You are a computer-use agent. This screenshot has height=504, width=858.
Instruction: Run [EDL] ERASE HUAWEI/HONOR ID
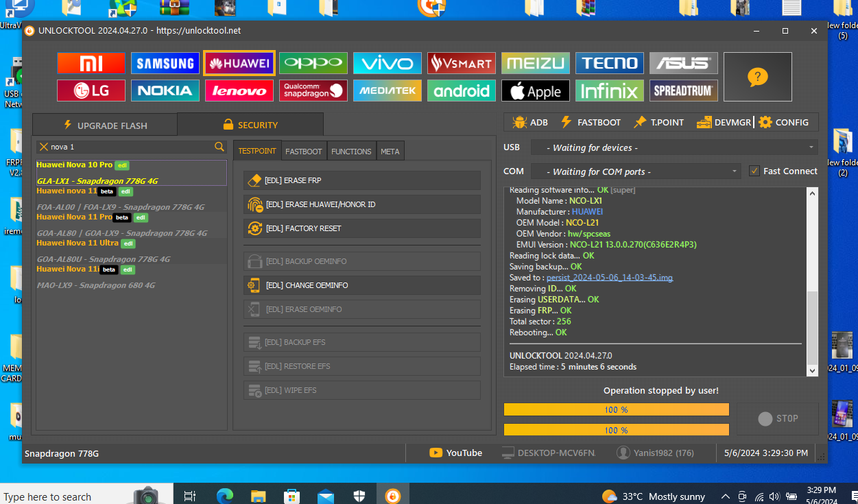[362, 204]
